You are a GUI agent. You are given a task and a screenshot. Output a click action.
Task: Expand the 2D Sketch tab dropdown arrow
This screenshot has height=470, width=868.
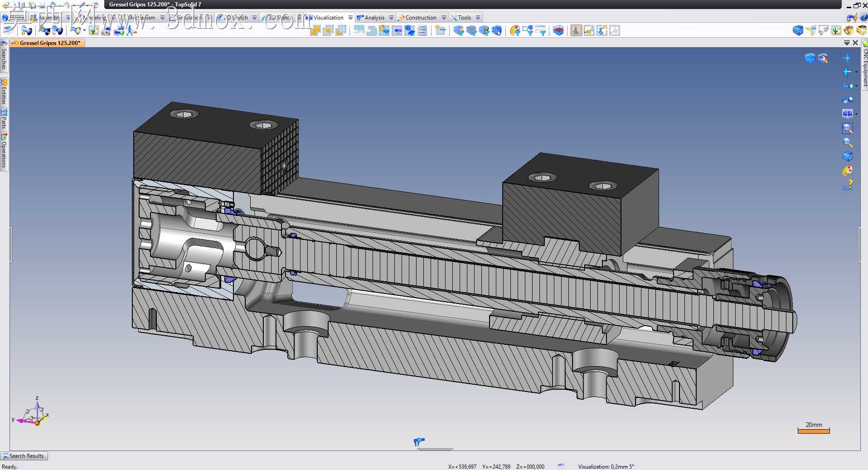(x=254, y=18)
